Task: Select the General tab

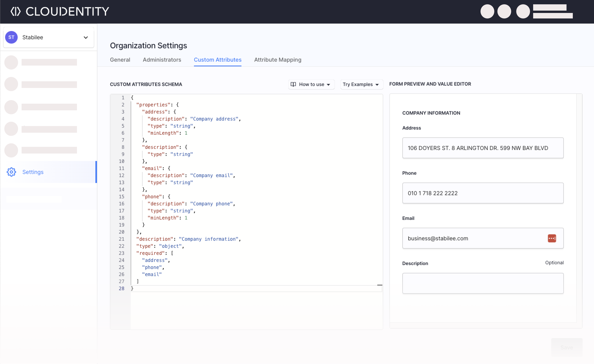Action: point(120,59)
